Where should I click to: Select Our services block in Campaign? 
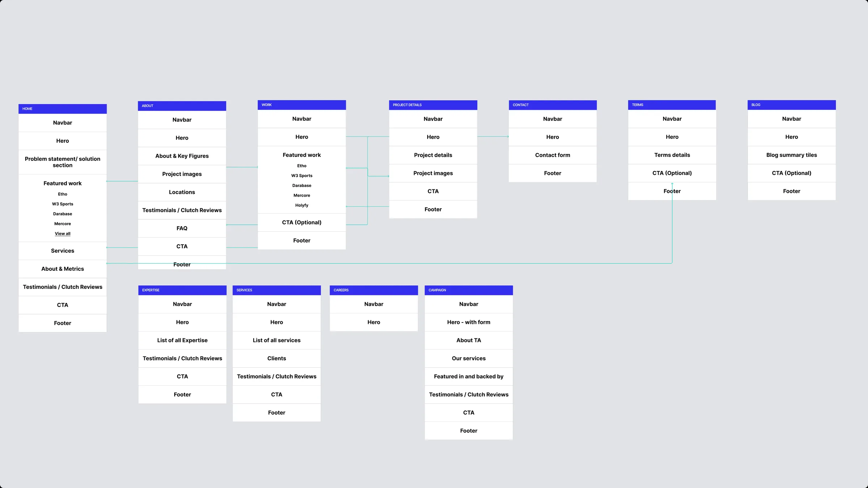tap(469, 359)
